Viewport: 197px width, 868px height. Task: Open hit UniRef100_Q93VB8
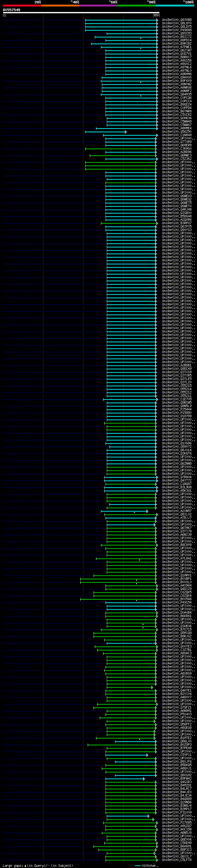coord(177,20)
